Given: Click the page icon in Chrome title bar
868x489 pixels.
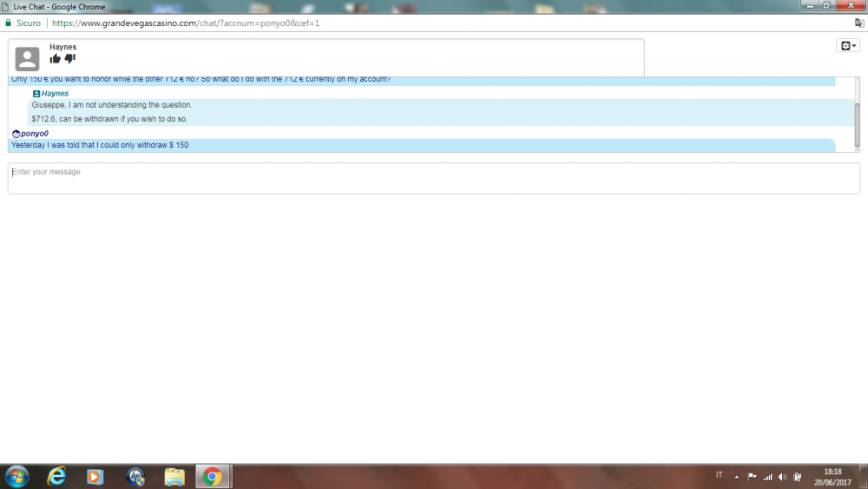Looking at the screenshot, I should click(5, 7).
